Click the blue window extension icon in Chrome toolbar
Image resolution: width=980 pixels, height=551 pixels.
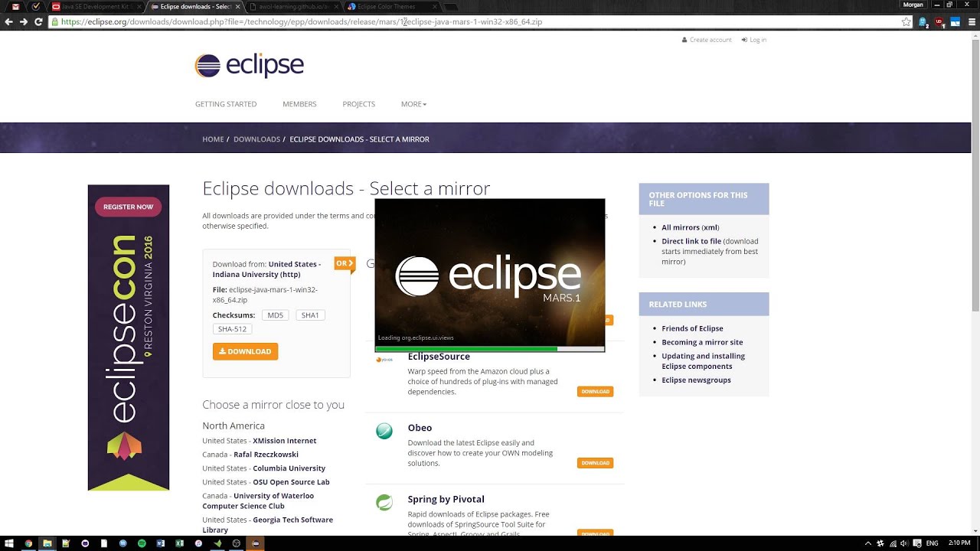pos(955,21)
